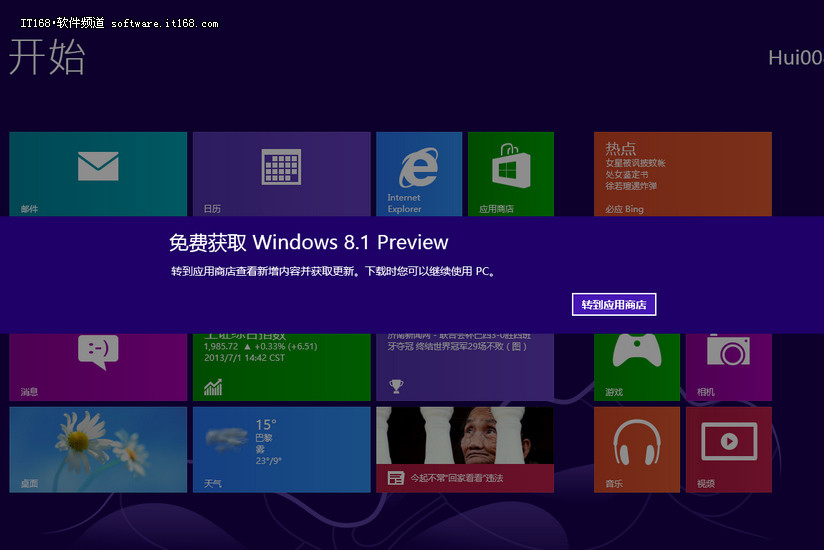The height and width of the screenshot is (550, 824).
Task: Launch the Internet Explorer tile
Action: (419, 174)
